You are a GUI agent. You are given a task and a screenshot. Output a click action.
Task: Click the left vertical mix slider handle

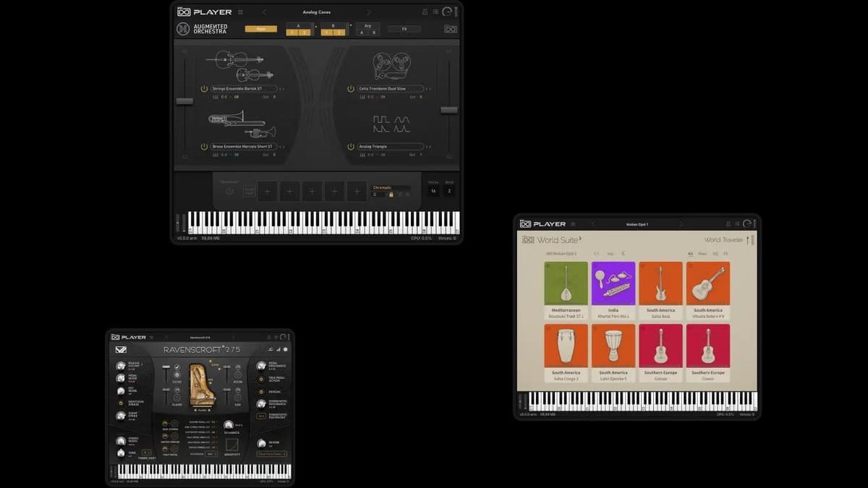coord(184,101)
